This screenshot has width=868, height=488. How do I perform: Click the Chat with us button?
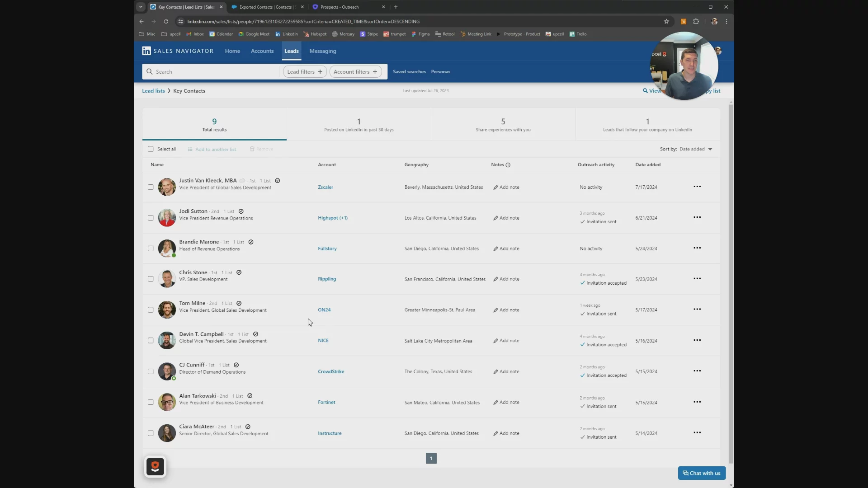coord(702,473)
